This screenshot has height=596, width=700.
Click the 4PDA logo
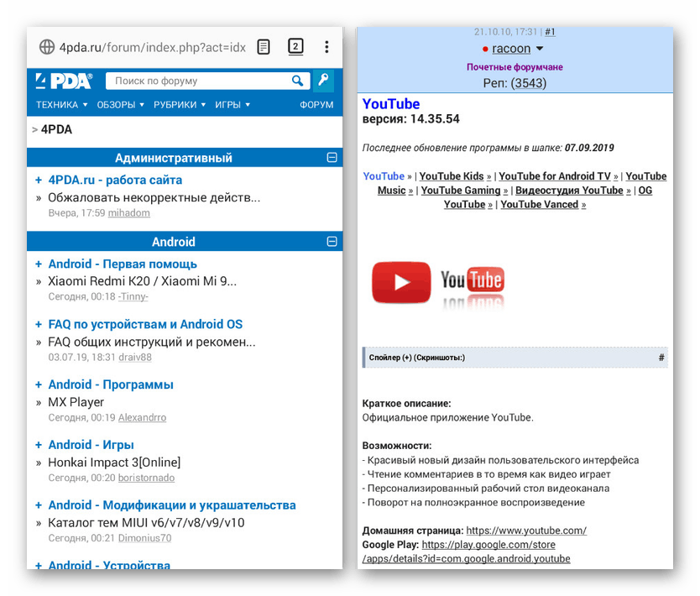(65, 81)
